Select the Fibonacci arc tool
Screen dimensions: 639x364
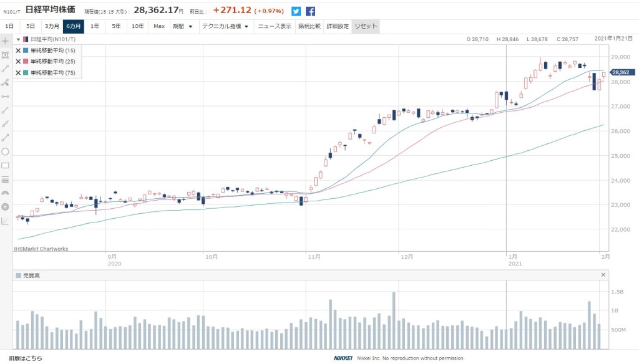[6, 193]
